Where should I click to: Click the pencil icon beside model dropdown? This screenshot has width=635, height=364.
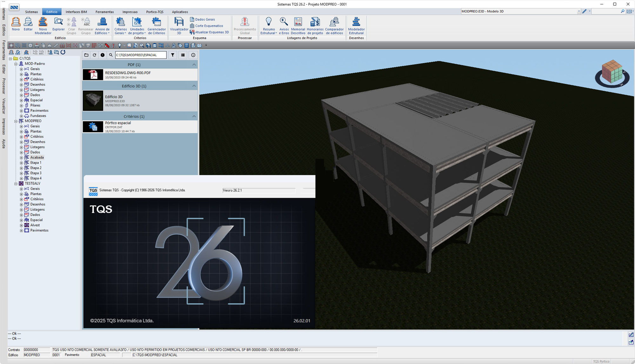pos(585,11)
